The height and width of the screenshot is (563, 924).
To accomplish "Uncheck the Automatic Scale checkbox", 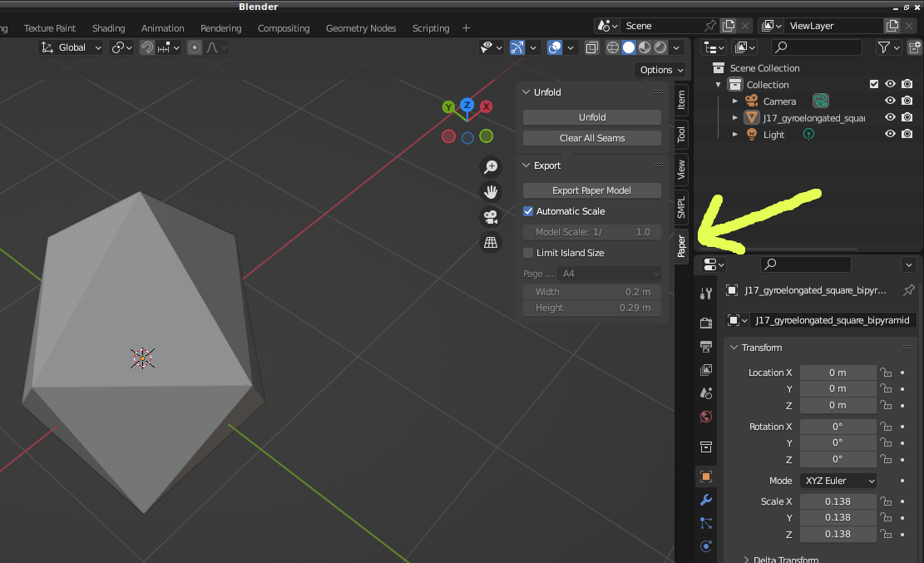I will point(528,211).
